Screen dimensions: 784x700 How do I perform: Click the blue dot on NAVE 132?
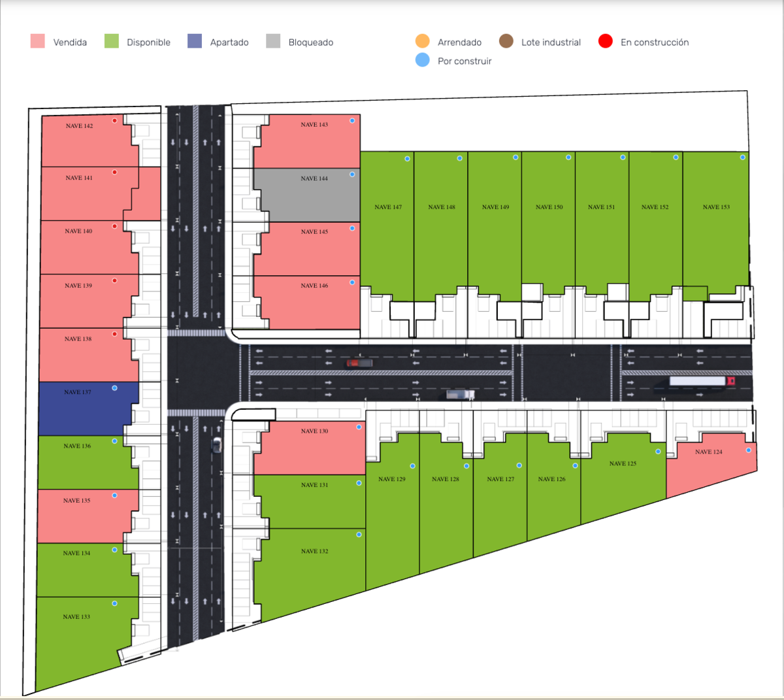coord(359,535)
